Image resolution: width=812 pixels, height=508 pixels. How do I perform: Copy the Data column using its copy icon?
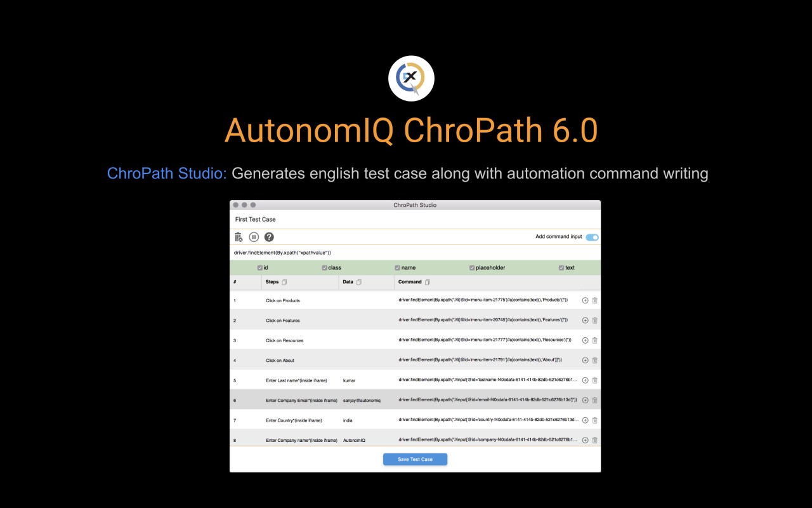[359, 282]
